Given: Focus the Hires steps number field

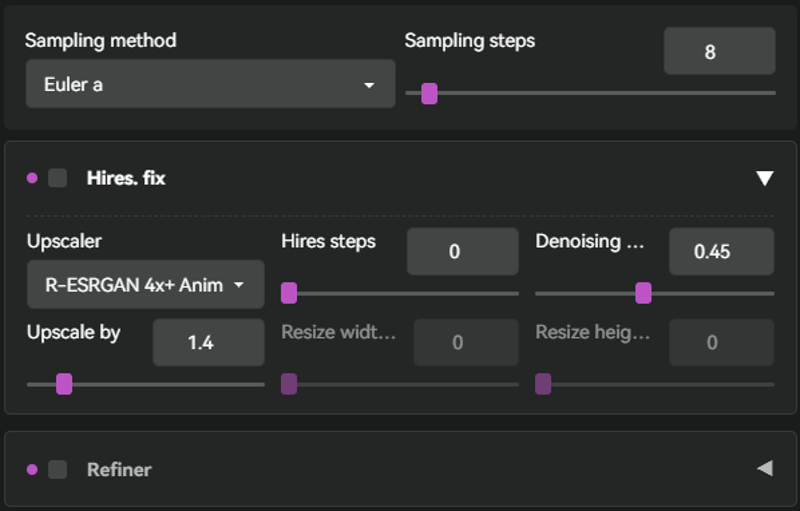Looking at the screenshot, I should pyautogui.click(x=463, y=251).
